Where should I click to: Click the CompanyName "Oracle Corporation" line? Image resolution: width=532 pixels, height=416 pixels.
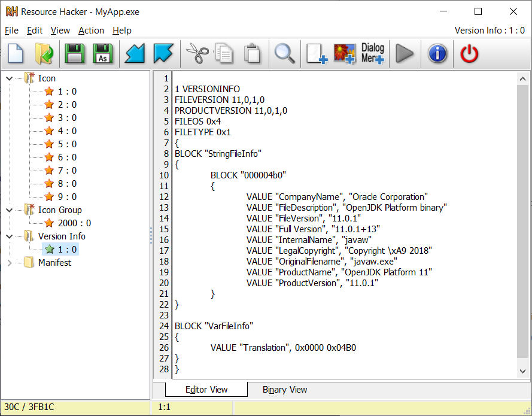coord(337,197)
